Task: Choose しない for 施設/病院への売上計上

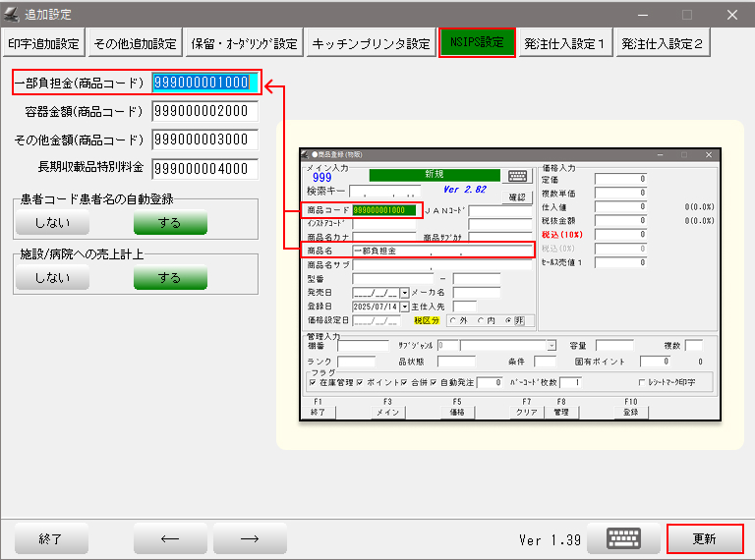Action: tap(52, 278)
